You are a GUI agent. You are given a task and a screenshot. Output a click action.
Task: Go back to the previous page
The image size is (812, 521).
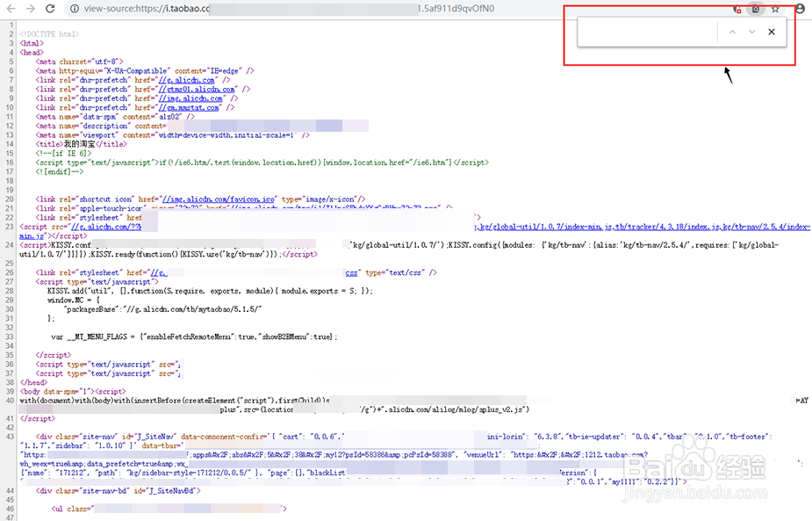pos(11,9)
